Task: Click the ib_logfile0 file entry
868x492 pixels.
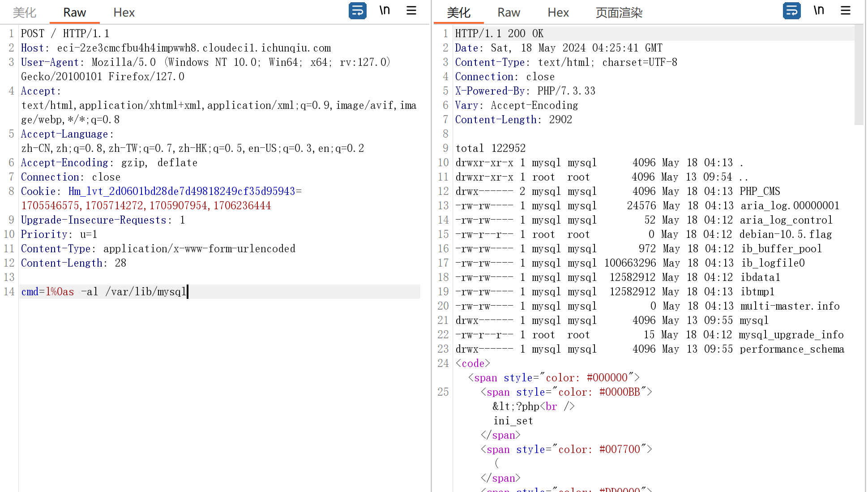Action: (x=773, y=263)
